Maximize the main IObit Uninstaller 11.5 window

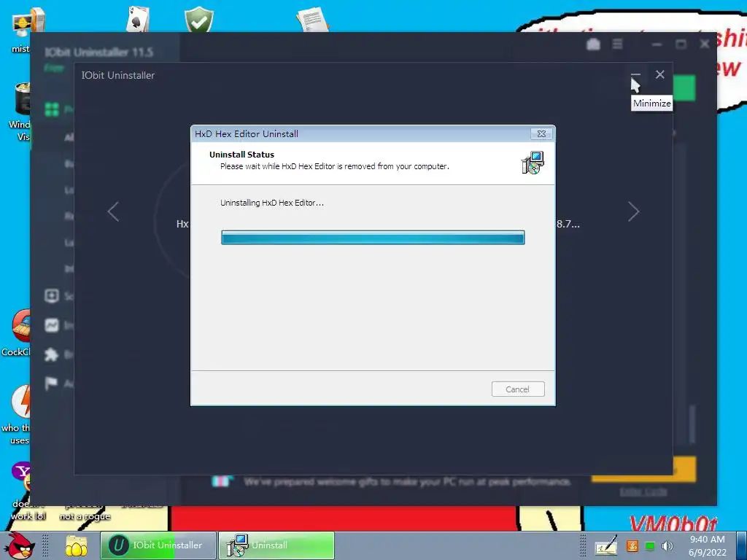[x=681, y=44]
